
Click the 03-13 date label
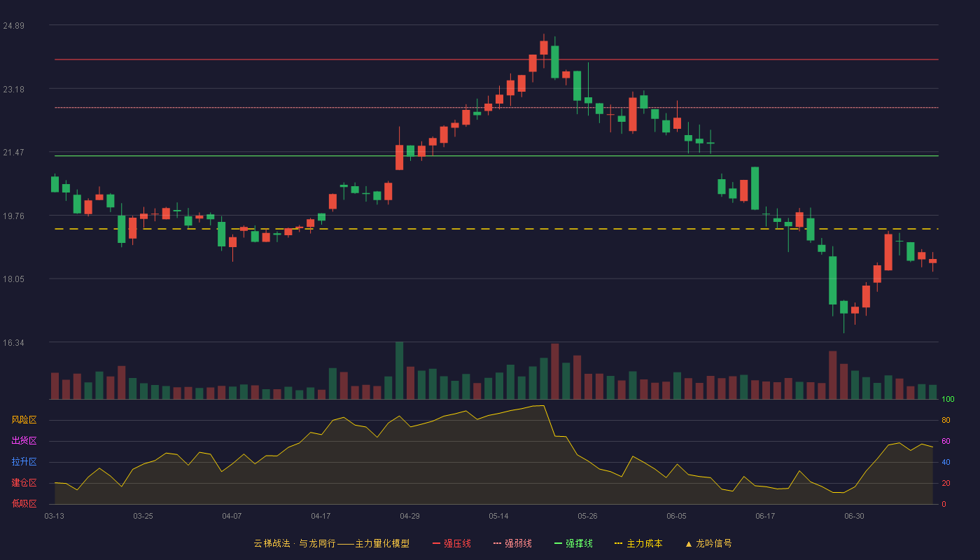(x=55, y=516)
